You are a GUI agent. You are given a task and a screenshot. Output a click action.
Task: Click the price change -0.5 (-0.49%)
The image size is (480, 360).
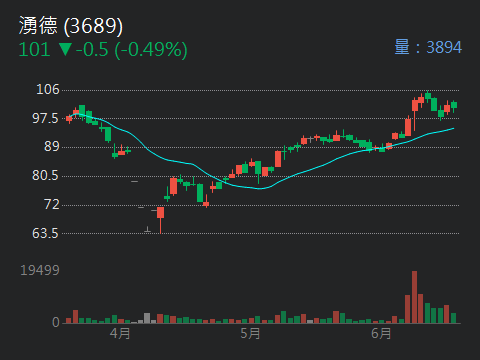pos(132,50)
